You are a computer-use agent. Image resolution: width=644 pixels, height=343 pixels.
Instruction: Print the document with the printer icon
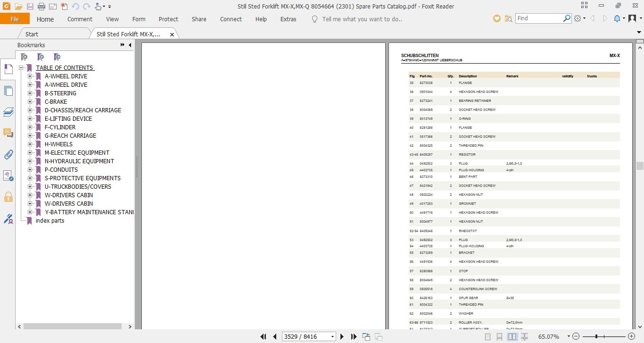pos(41,7)
